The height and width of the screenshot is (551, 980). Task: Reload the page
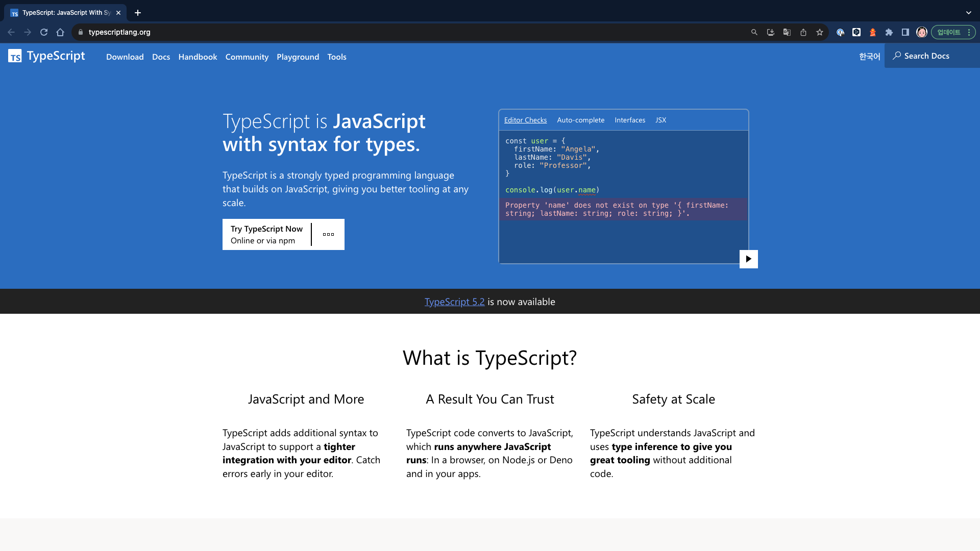tap(44, 32)
